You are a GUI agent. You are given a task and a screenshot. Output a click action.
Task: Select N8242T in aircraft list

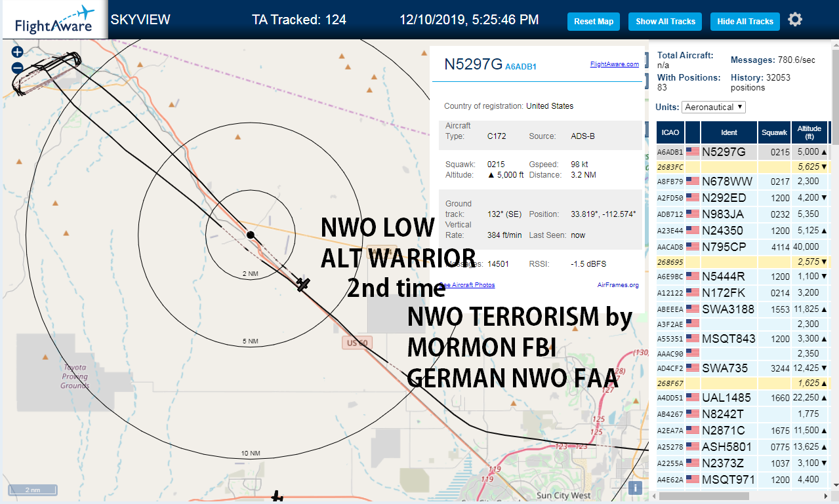point(724,414)
